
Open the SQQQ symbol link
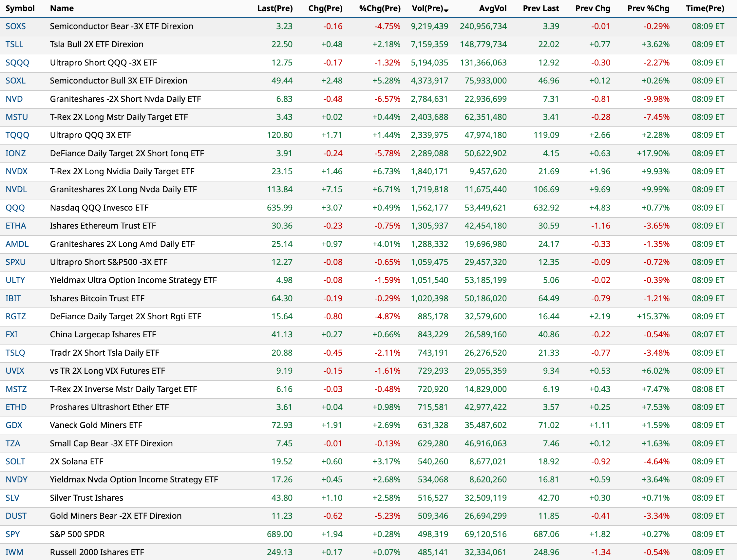click(x=17, y=63)
